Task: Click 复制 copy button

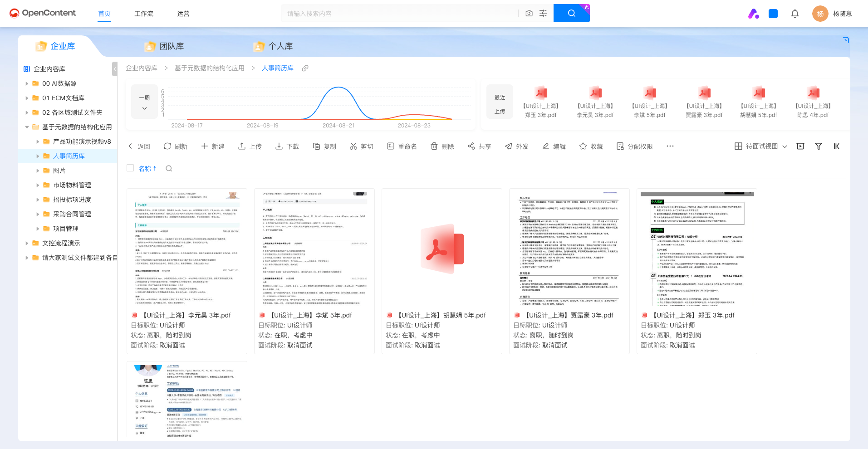Action: click(324, 146)
